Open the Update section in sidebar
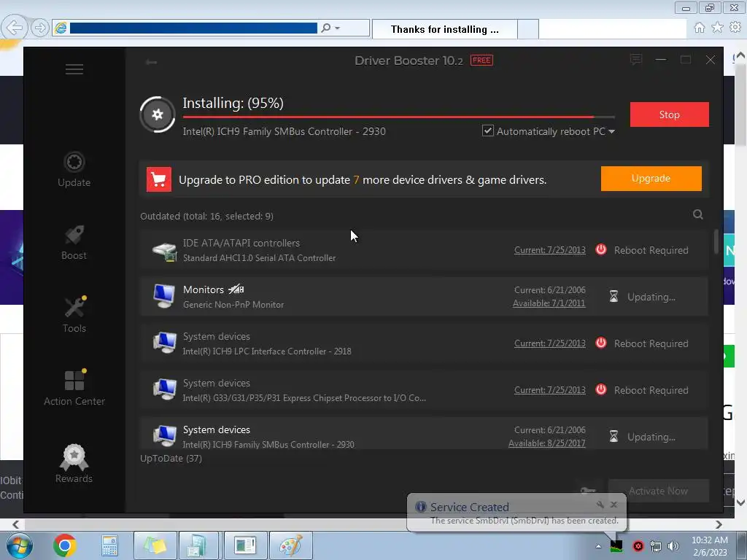This screenshot has width=747, height=560. tap(74, 169)
